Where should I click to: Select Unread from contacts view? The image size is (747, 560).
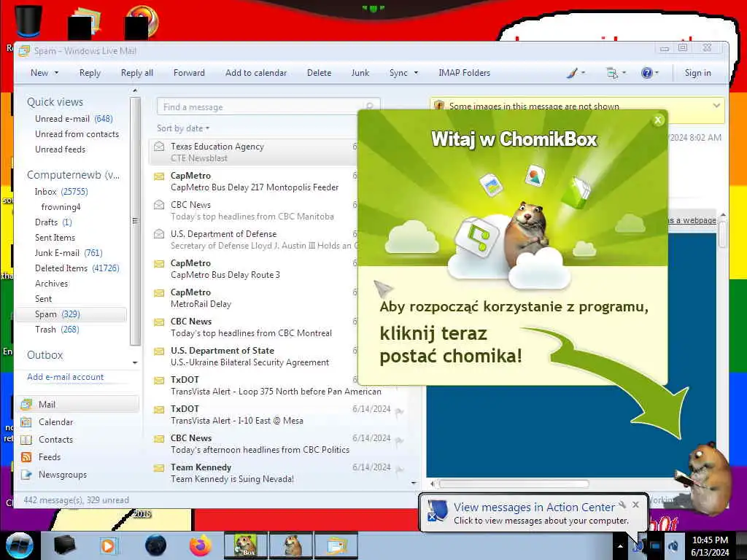point(77,134)
